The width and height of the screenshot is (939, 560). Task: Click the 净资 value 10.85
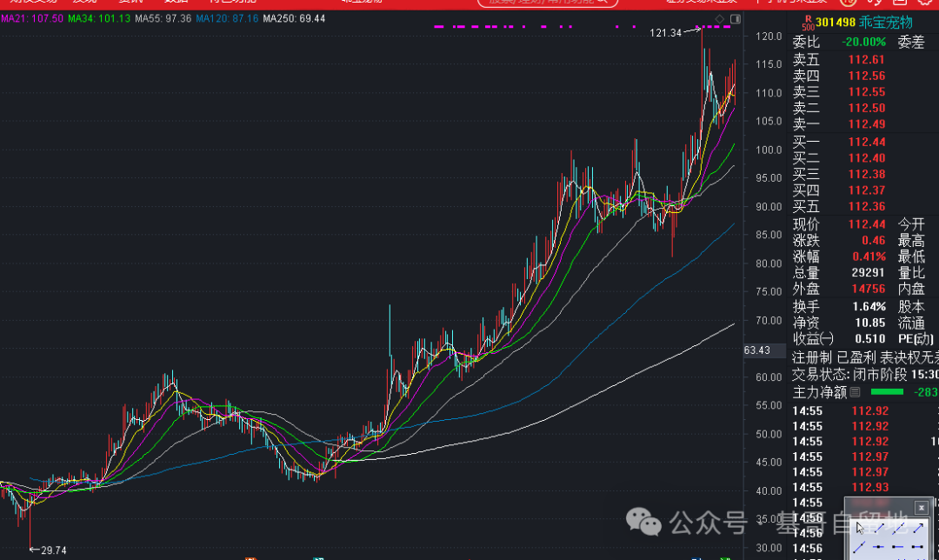pyautogui.click(x=870, y=323)
